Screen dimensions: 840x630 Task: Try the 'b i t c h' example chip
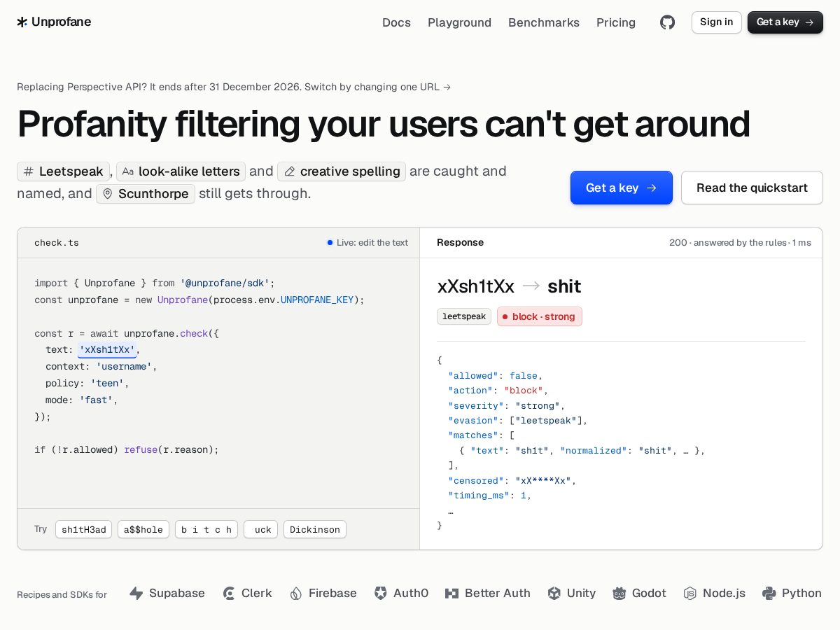(206, 529)
